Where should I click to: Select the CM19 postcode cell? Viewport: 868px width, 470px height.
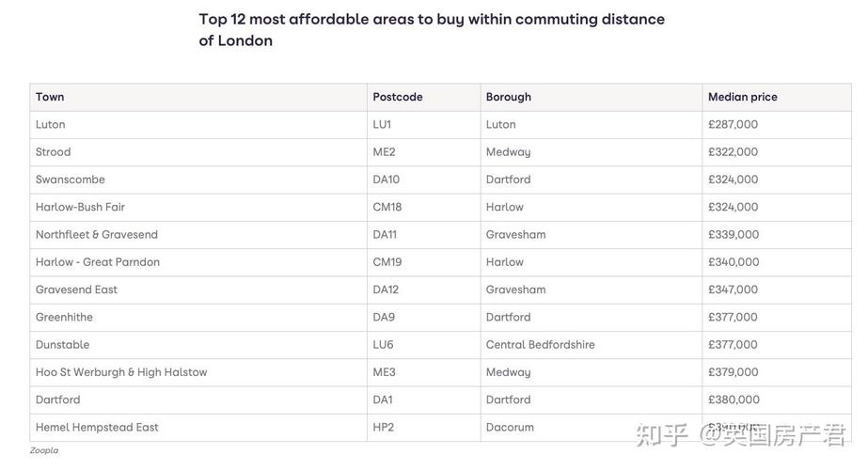pyautogui.click(x=387, y=262)
